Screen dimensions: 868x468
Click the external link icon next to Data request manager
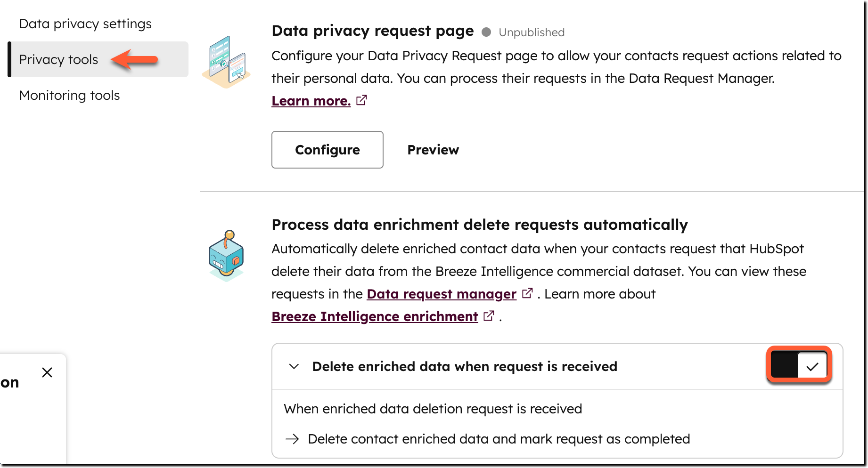coord(527,293)
